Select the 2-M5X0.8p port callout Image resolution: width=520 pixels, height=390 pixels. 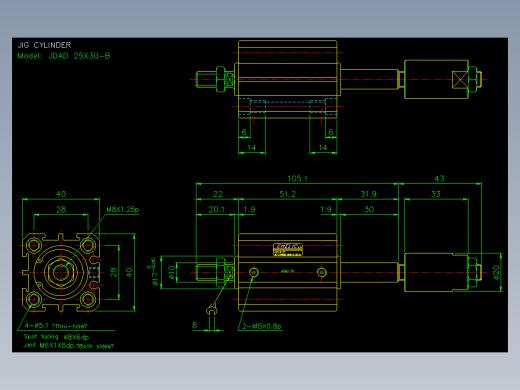click(x=262, y=326)
